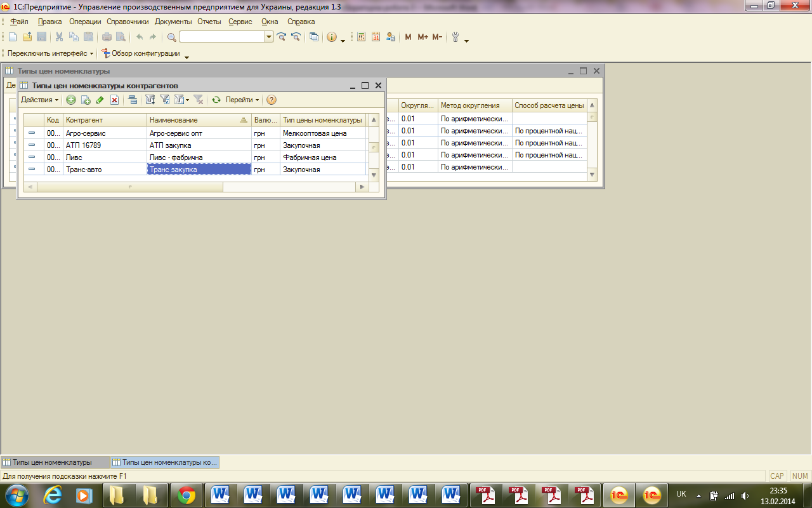Open the Операции menu
Image resolution: width=812 pixels, height=508 pixels.
[85, 22]
